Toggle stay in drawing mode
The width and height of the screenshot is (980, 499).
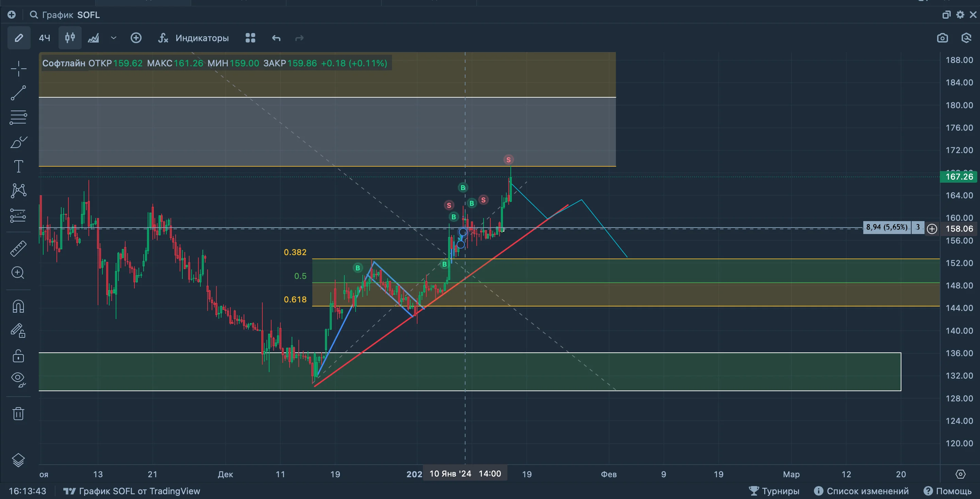tap(18, 331)
